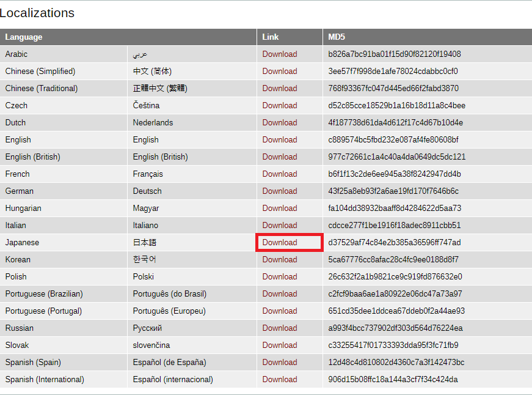Open the Italian Download link
This screenshot has height=395, width=532.
[x=280, y=225]
